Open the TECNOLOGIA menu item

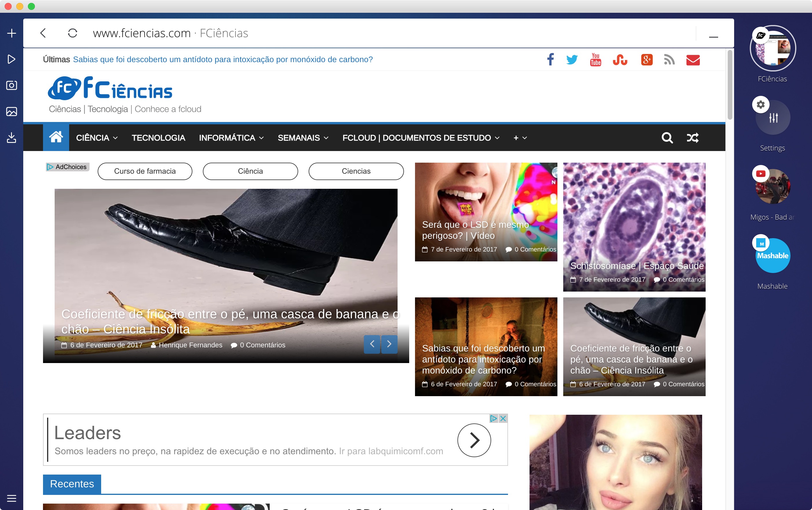(x=158, y=138)
